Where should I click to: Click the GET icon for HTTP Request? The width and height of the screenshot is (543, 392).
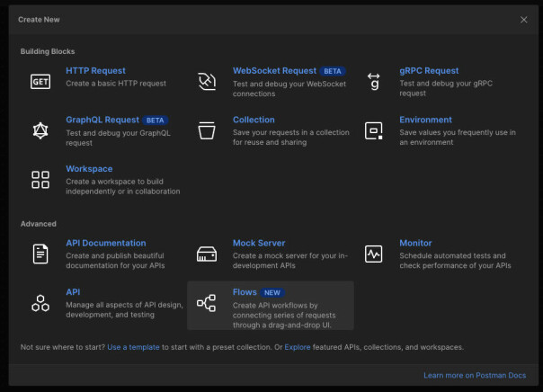pos(40,82)
